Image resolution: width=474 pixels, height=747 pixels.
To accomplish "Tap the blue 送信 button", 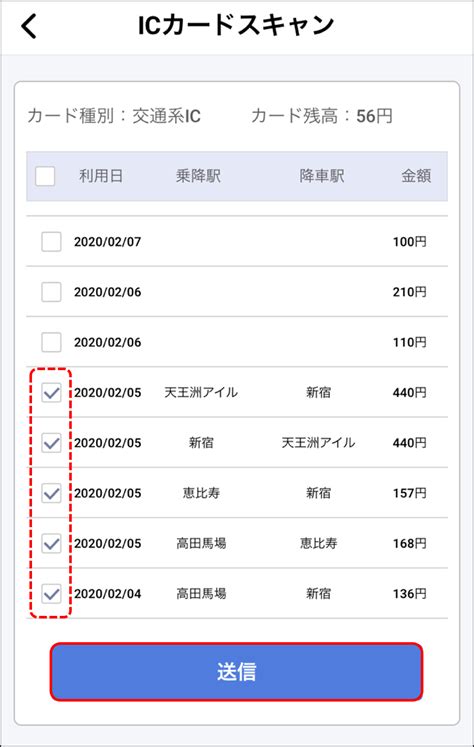I will coord(236,671).
